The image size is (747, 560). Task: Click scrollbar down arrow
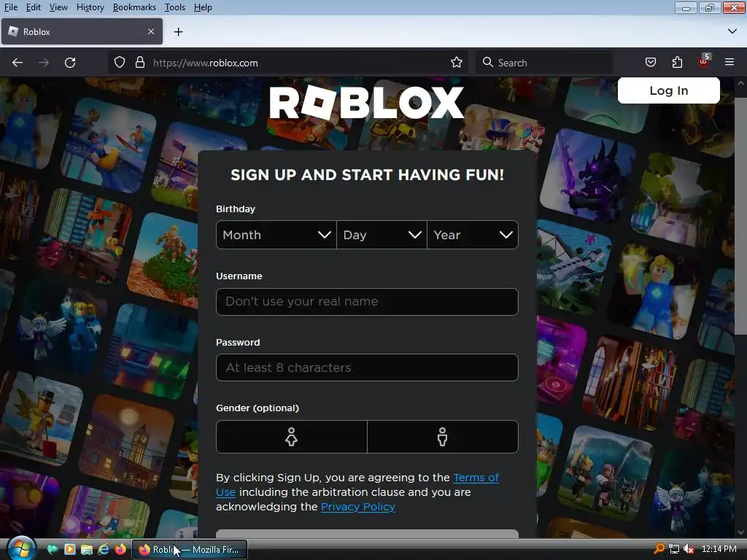pos(740,532)
